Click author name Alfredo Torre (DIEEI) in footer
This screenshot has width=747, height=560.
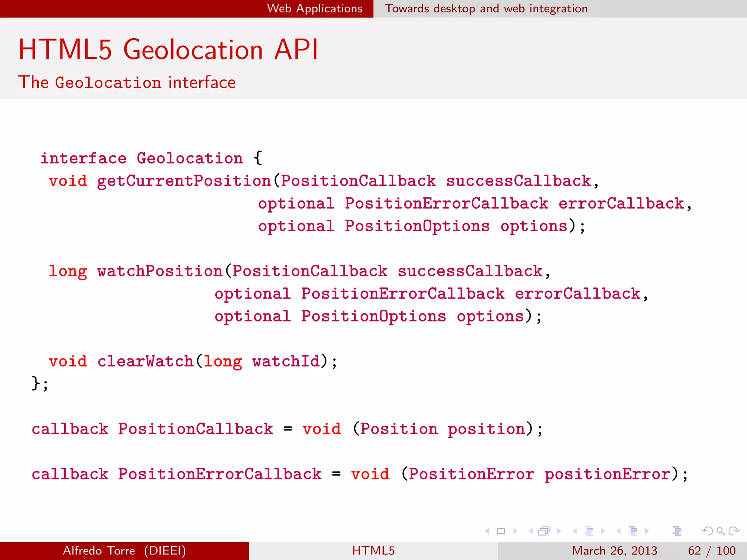[124, 551]
